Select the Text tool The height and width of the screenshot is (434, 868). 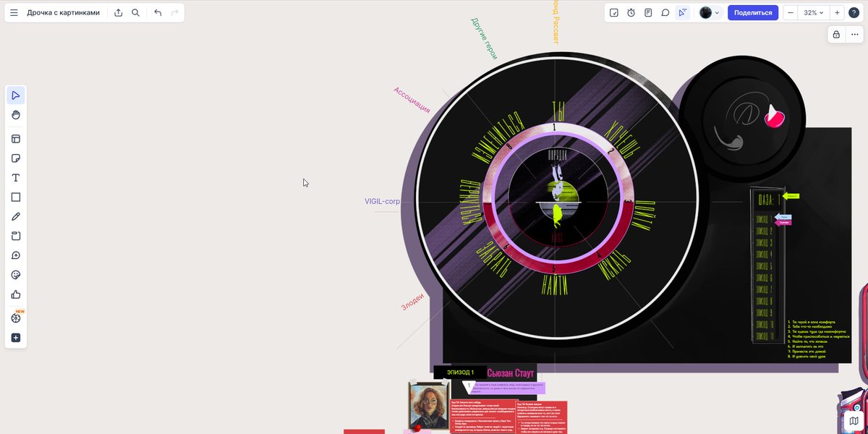pos(16,178)
